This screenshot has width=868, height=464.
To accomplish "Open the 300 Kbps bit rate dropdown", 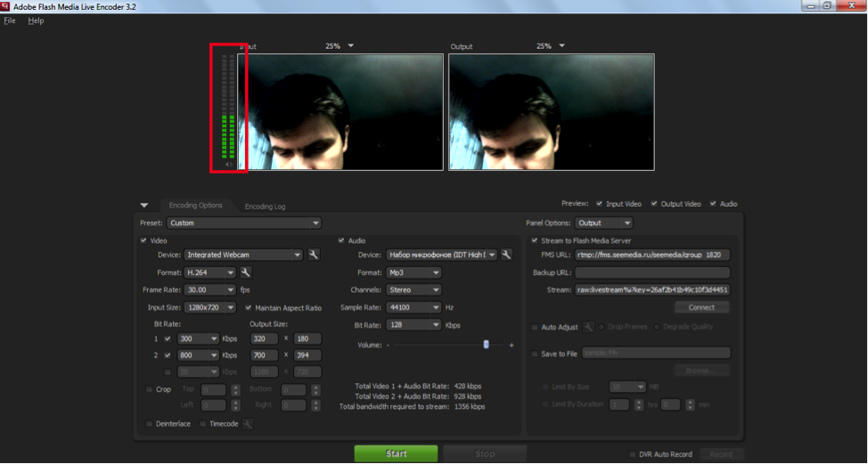I will [198, 339].
